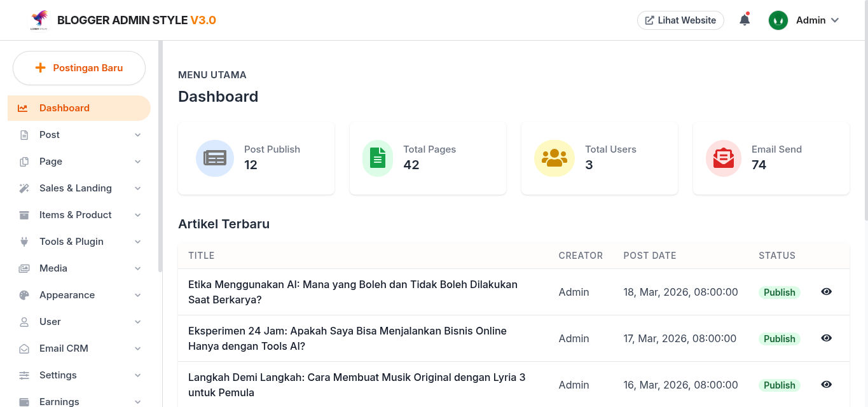Click the Blogger Admin Style logo

pos(39,20)
